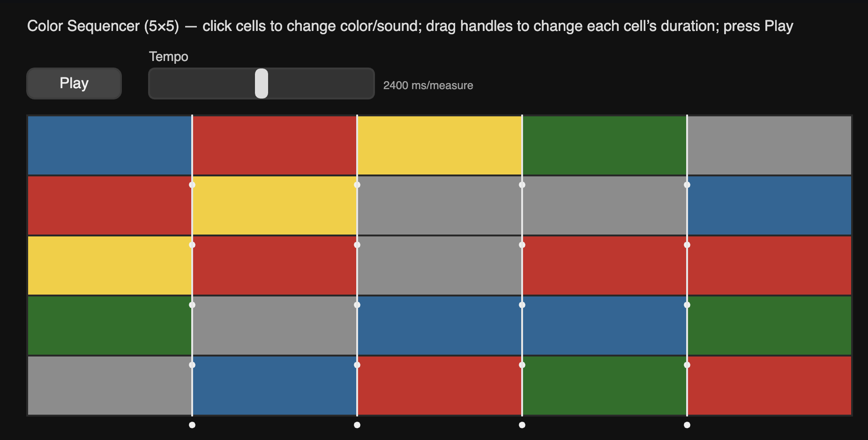Select the yellow cell in the second row
The image size is (868, 440).
tap(274, 205)
